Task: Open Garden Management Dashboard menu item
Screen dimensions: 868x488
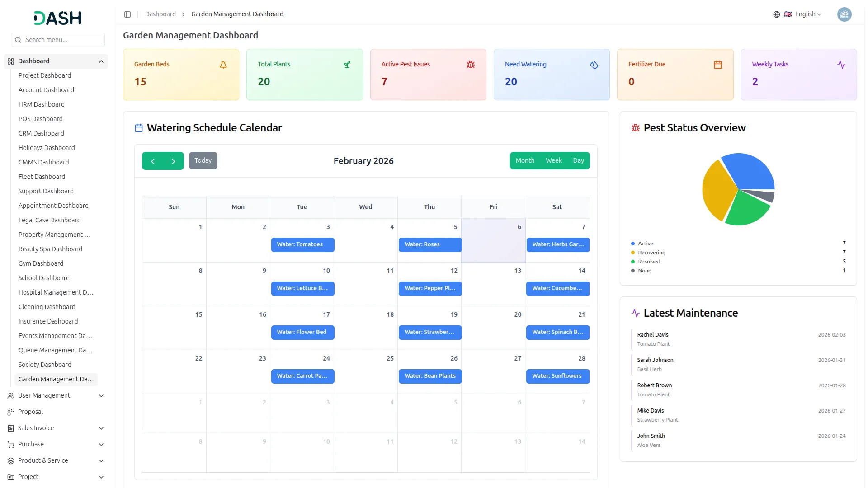Action: click(56, 379)
